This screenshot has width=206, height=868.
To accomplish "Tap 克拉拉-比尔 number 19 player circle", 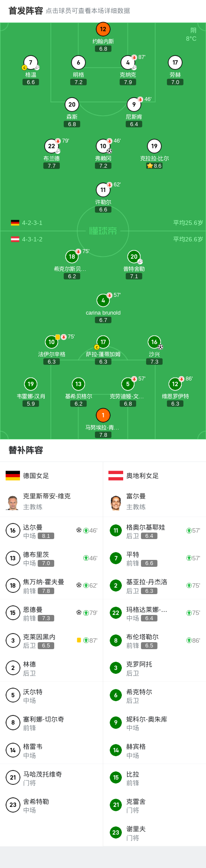I will coord(154,146).
